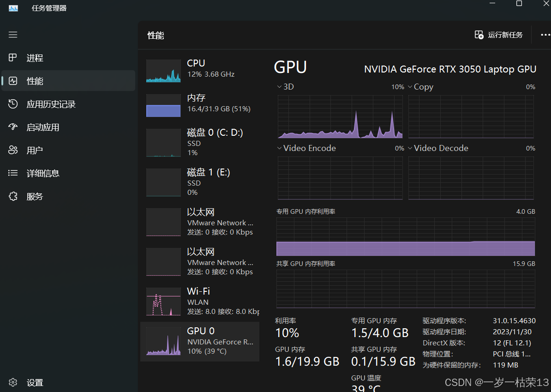Click the dedicated memory value 1.5/4.0 GB
Screen dimensions: 551x392
point(380,333)
